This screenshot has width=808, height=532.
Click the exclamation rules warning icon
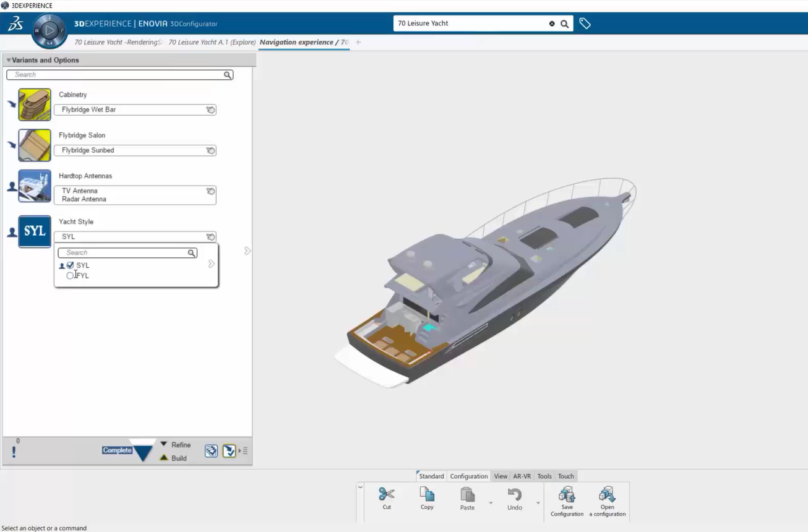point(14,452)
